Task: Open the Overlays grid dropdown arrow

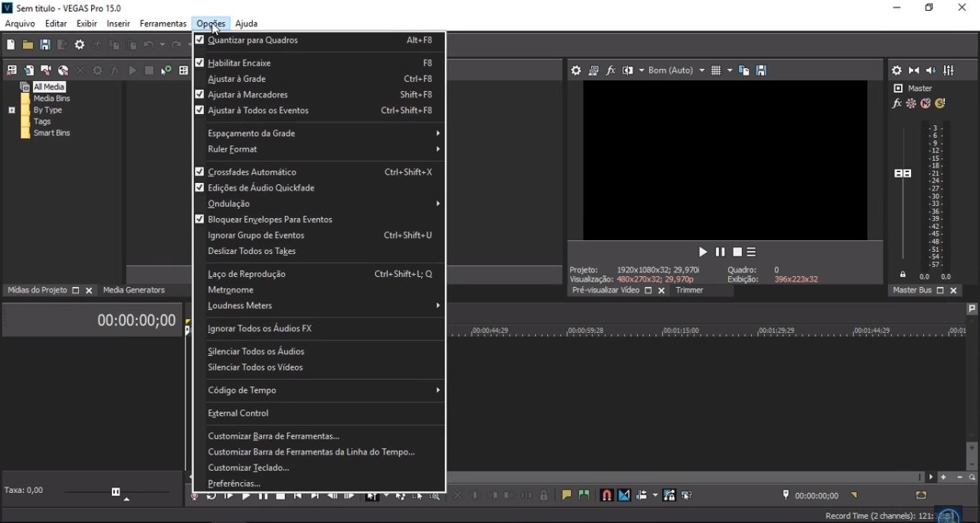Action: [730, 70]
